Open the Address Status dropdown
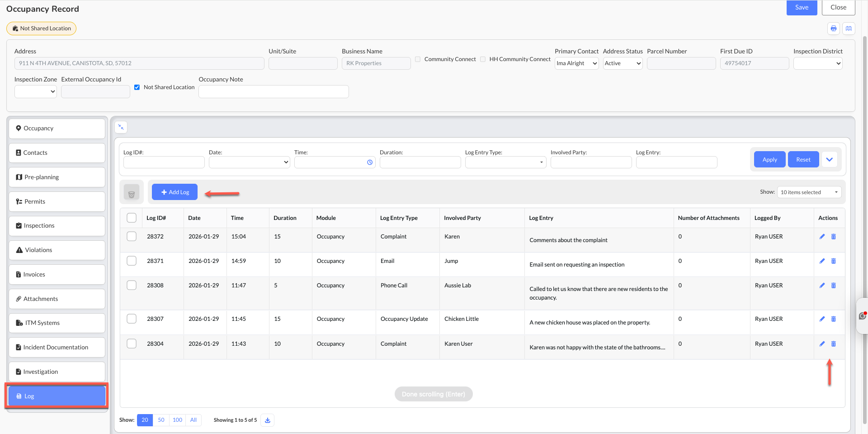This screenshot has width=868, height=434. (623, 63)
